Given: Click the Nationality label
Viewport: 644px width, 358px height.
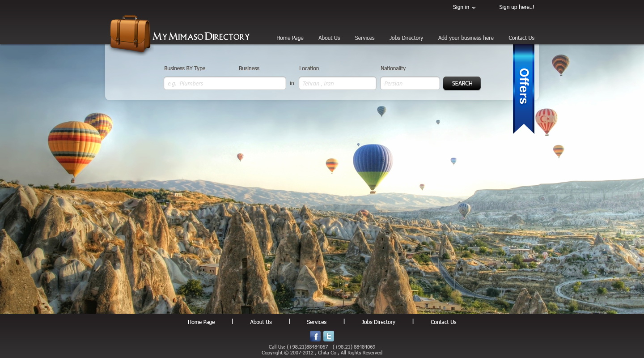Looking at the screenshot, I should coord(393,68).
